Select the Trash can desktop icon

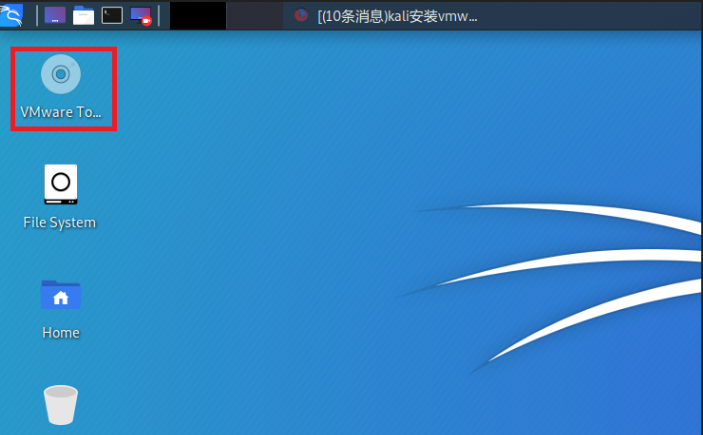point(60,405)
